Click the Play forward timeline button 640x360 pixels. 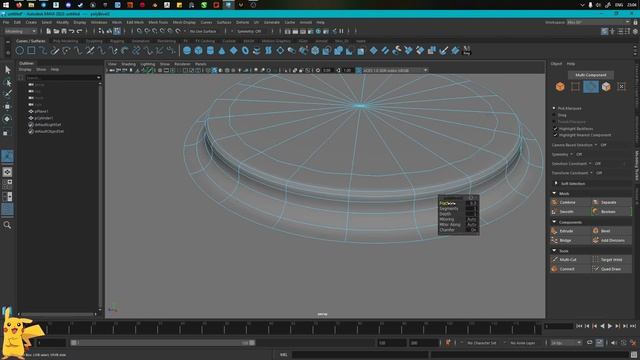click(610, 326)
